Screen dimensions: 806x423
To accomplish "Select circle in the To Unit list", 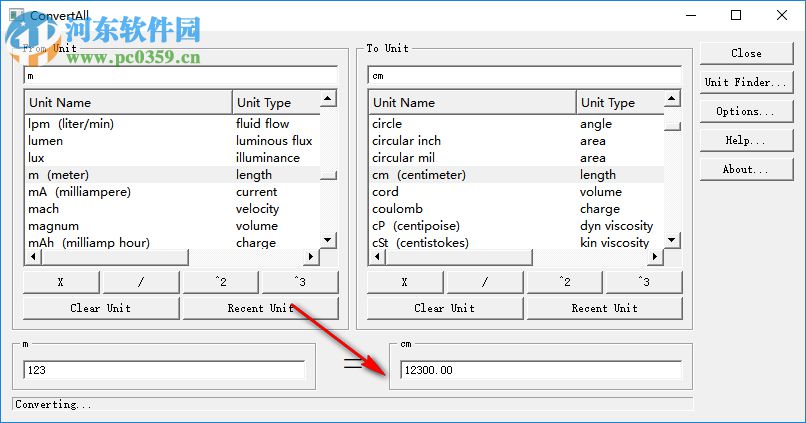I will 517,124.
